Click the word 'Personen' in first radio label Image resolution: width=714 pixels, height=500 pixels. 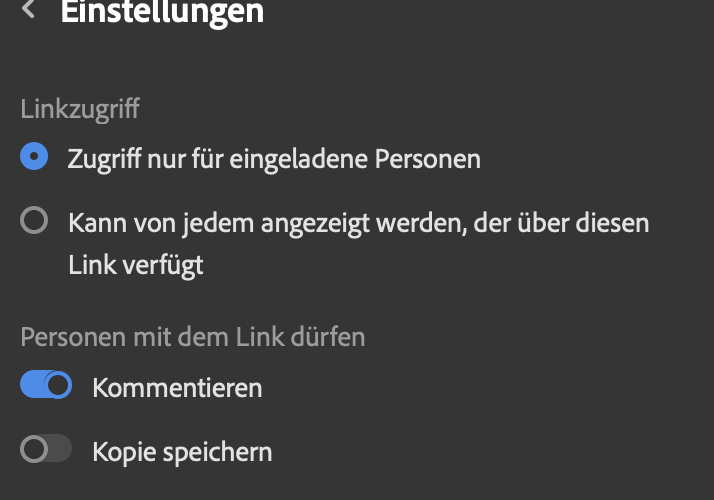[428, 159]
